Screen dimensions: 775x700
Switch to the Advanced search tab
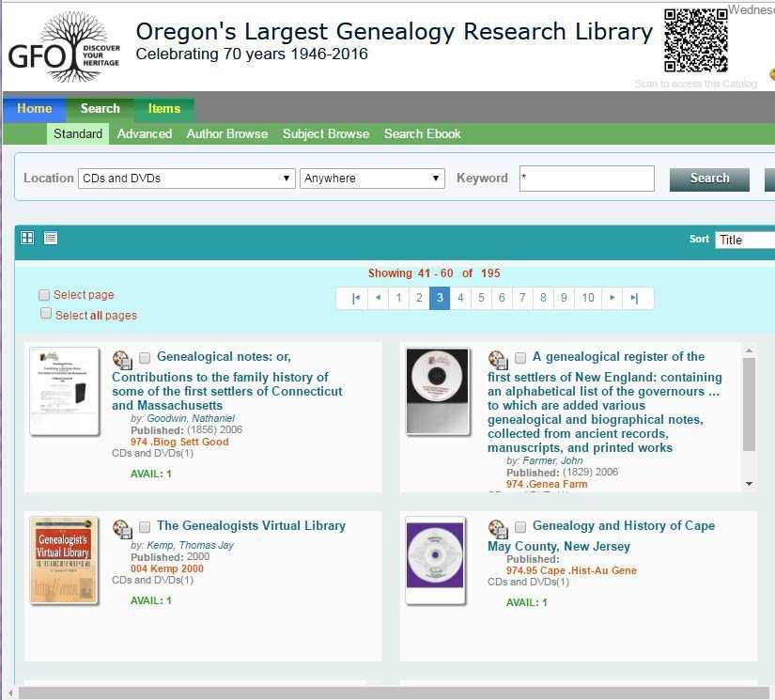tap(144, 134)
